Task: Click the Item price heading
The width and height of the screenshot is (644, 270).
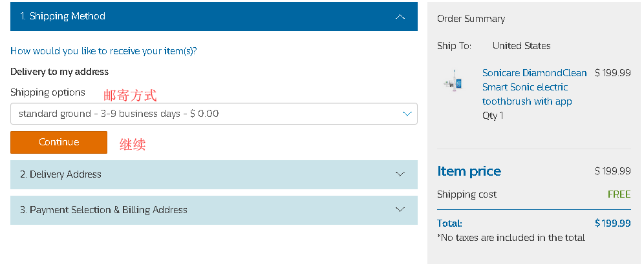Action: [469, 171]
